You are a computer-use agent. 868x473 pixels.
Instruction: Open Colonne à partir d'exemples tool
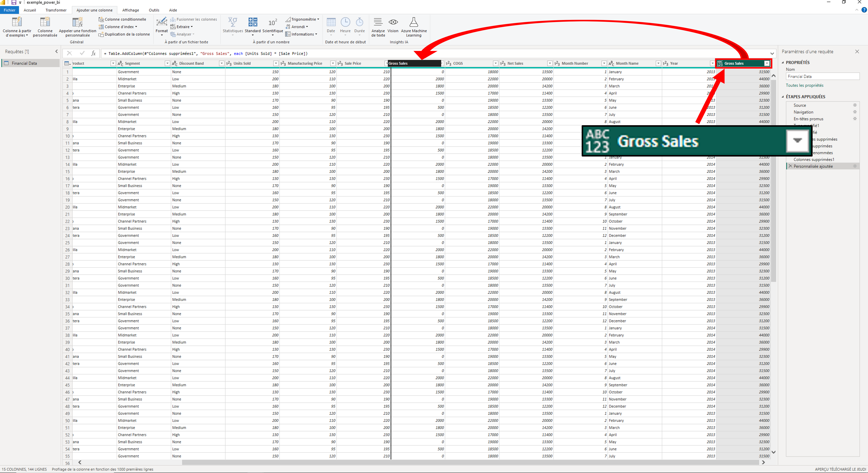pos(17,22)
